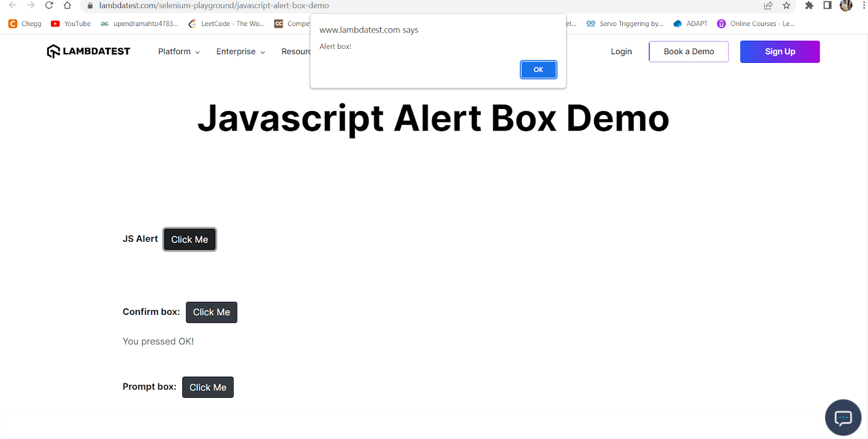Open the upendramahto4783 bookmark
This screenshot has width=868, height=439.
pos(139,24)
